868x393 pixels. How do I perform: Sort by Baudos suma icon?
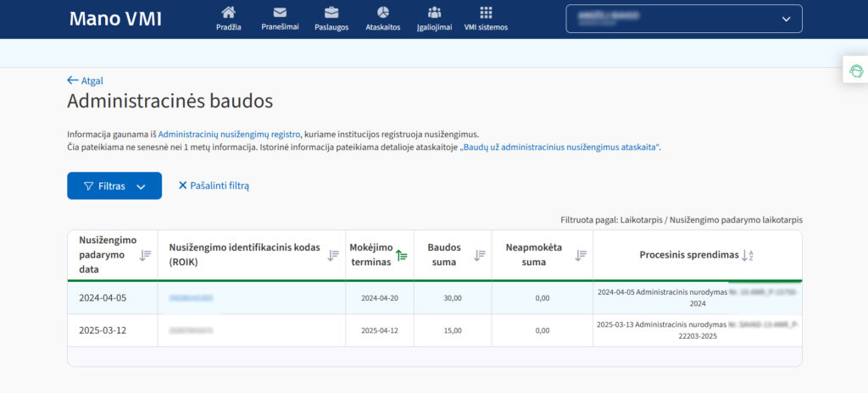(480, 255)
